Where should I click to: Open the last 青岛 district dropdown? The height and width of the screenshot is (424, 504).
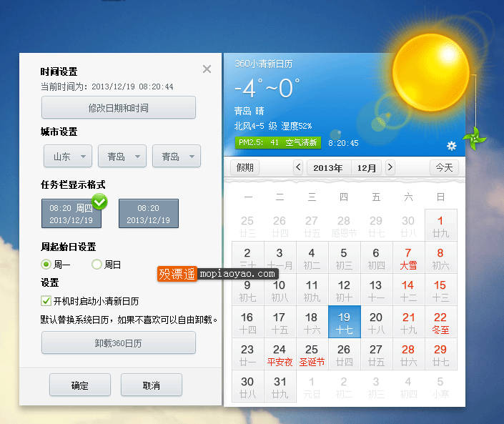tap(177, 156)
